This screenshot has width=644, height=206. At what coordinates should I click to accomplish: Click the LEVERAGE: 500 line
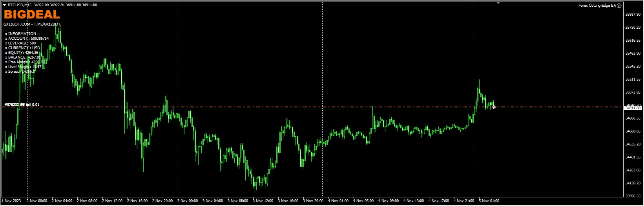click(x=20, y=43)
